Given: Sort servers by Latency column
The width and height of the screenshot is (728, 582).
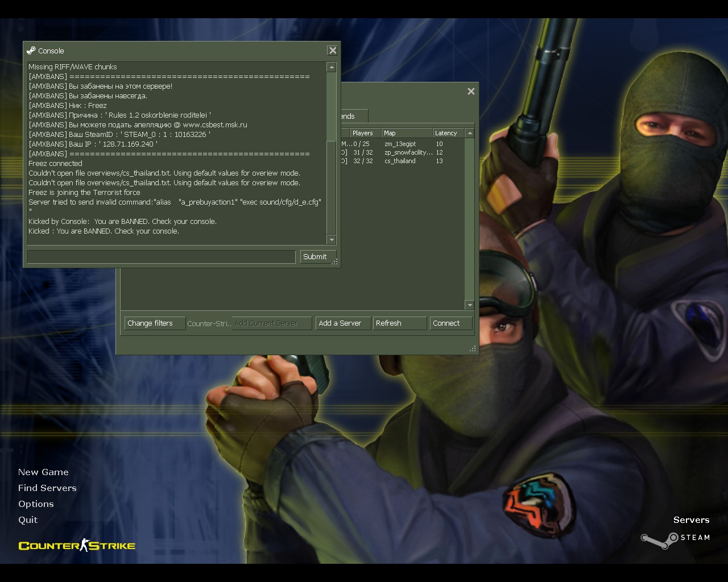Looking at the screenshot, I should (447, 133).
